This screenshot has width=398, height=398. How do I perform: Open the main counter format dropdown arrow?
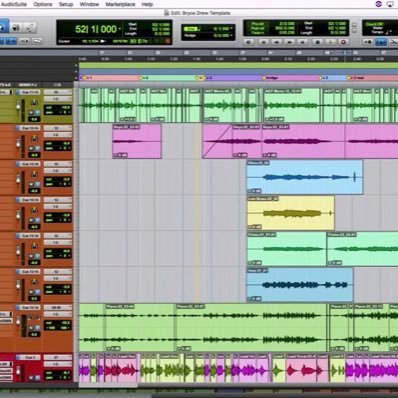coord(120,29)
